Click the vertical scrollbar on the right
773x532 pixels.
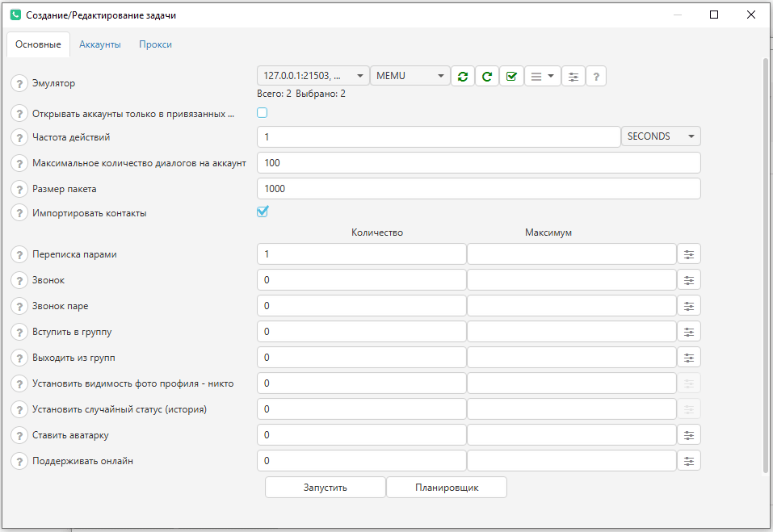[766, 266]
